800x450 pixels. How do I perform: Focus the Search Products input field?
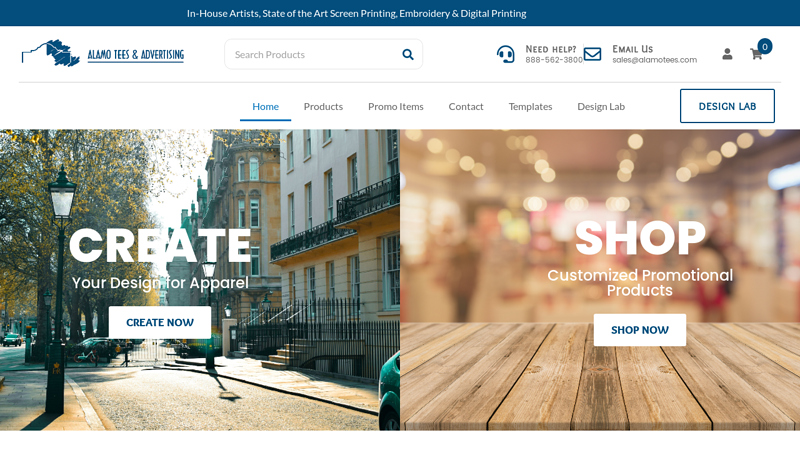(310, 54)
